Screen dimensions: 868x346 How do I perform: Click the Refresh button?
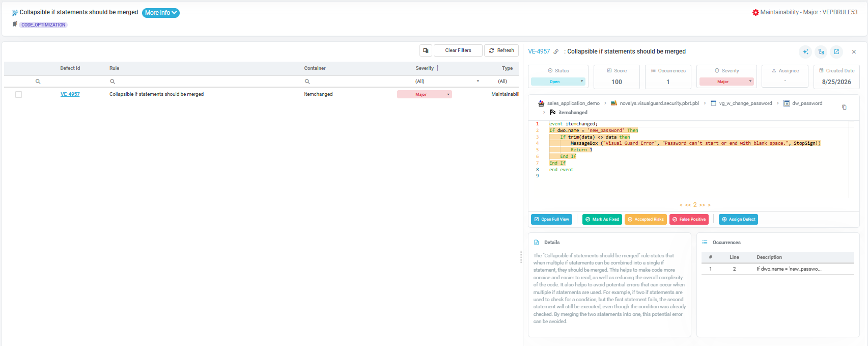pyautogui.click(x=501, y=50)
